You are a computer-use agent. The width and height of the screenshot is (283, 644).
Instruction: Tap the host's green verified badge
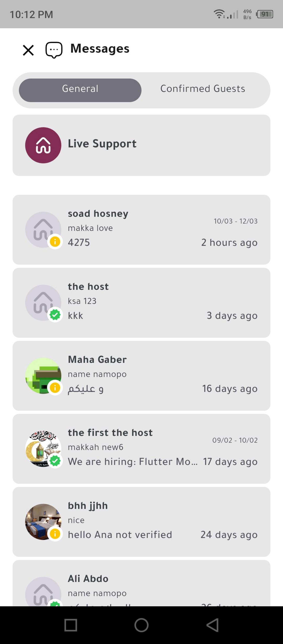[x=55, y=315]
